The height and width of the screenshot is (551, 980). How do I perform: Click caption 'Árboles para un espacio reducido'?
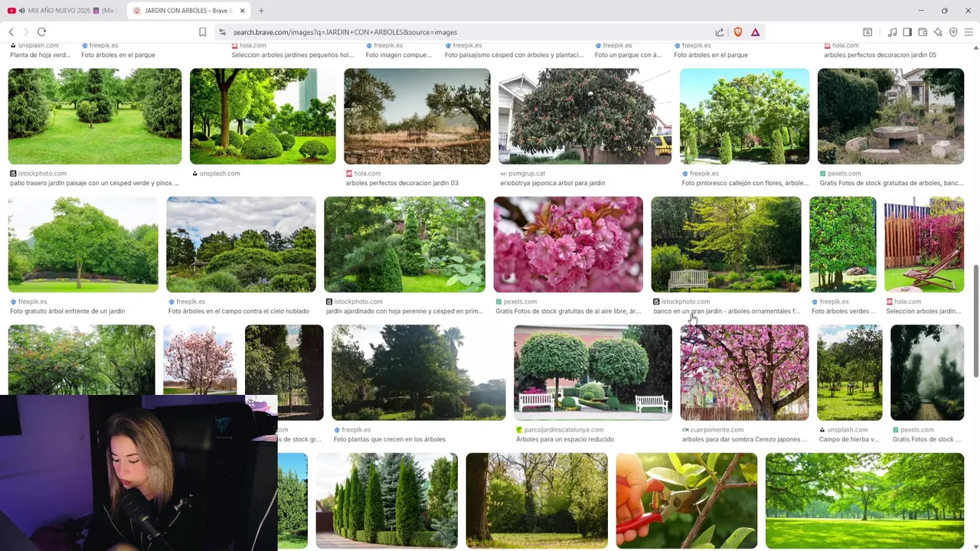565,440
